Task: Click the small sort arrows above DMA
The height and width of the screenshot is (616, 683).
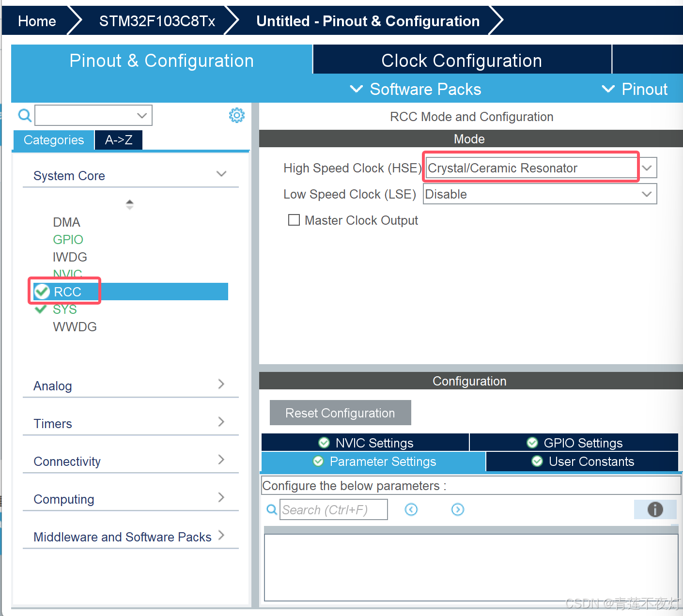Action: tap(129, 204)
